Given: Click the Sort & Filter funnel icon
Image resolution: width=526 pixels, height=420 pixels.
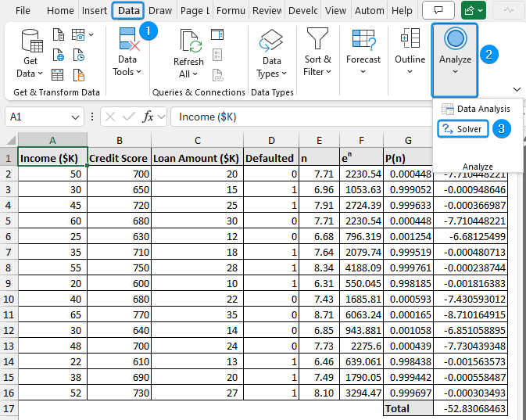Looking at the screenshot, I should tap(317, 39).
